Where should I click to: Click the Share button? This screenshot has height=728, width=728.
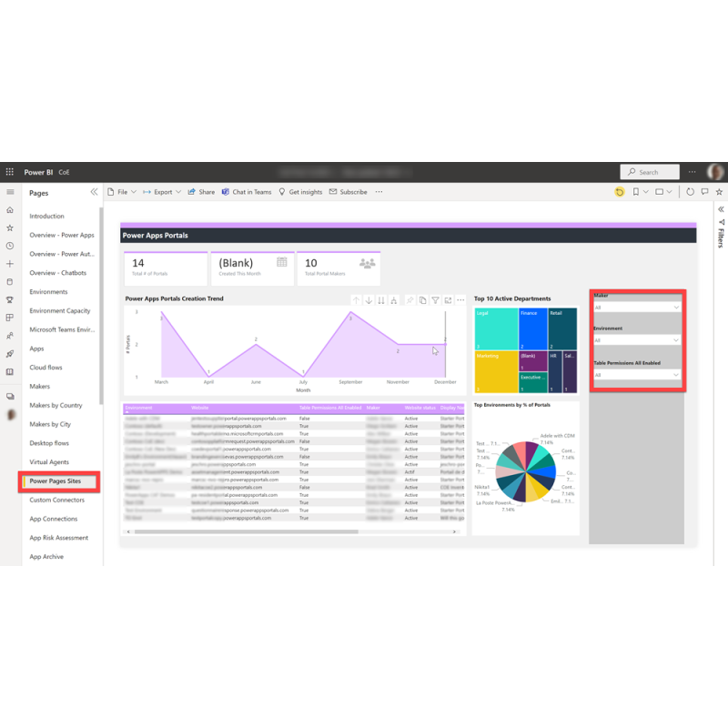(201, 192)
